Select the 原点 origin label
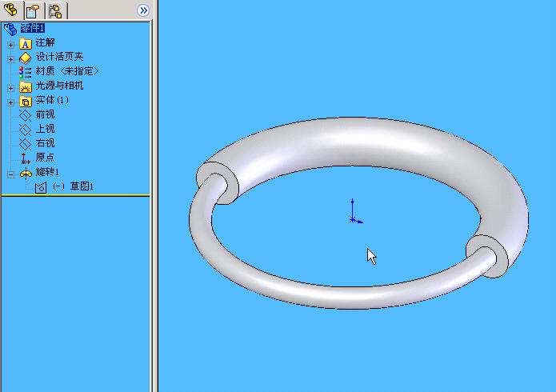This screenshot has width=556, height=392. tap(45, 157)
